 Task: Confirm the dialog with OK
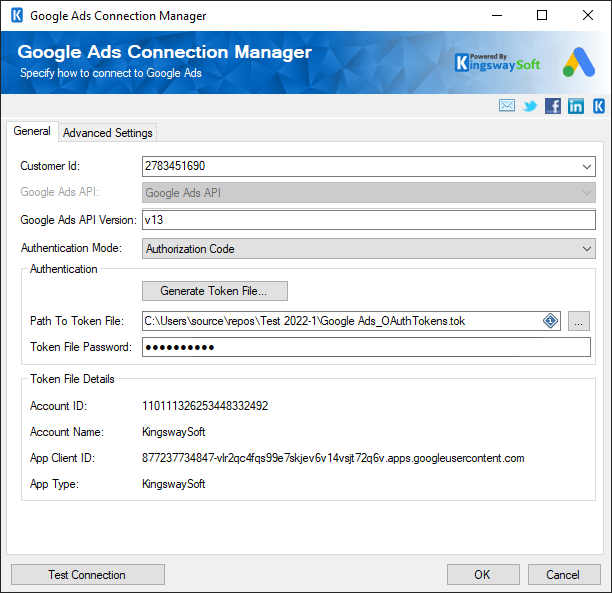[x=483, y=575]
